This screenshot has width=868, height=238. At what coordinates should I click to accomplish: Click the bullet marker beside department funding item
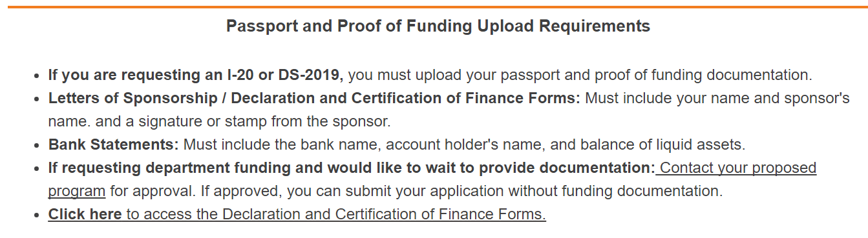(36, 169)
